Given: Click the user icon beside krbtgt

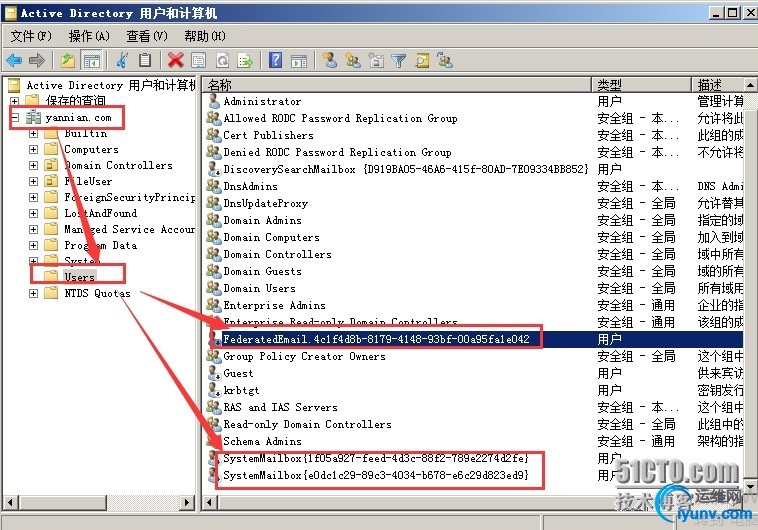Looking at the screenshot, I should (214, 390).
